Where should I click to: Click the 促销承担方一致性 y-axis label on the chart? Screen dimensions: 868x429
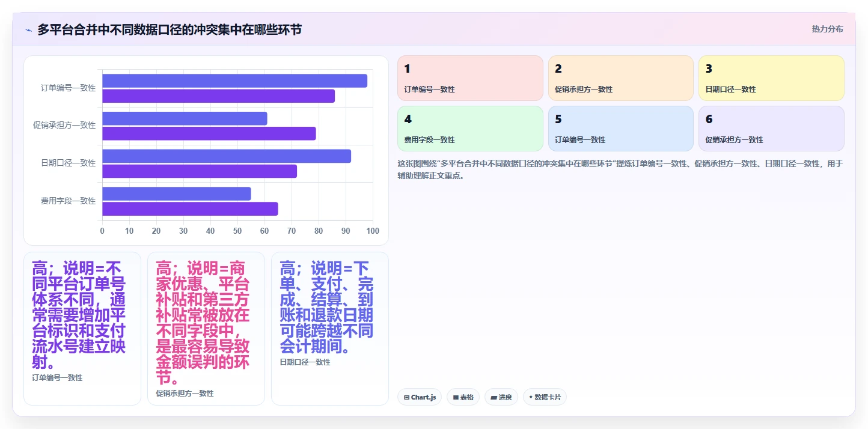[64, 126]
